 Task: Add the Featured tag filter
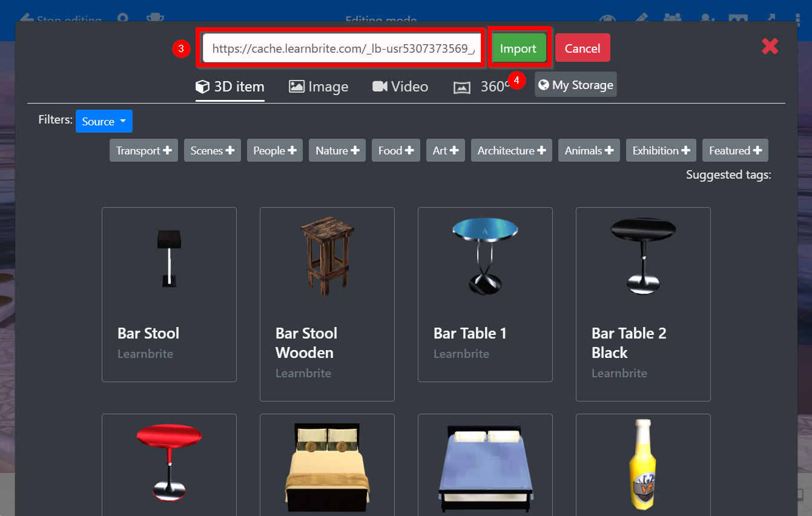coord(734,150)
